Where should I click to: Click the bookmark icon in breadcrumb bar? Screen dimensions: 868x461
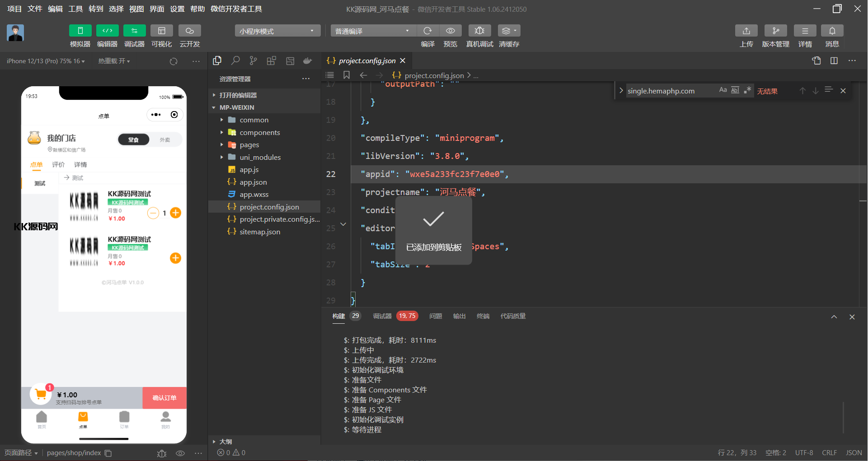tap(347, 75)
